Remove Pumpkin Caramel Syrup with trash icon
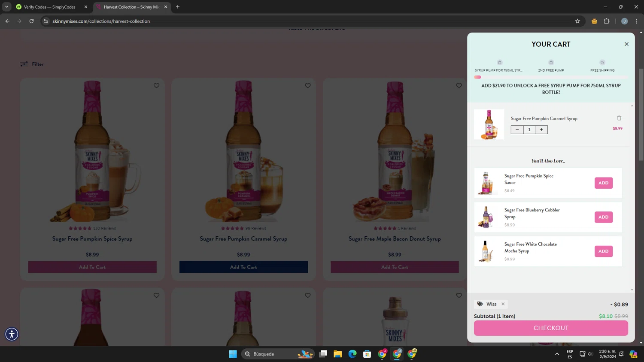Screen dimensions: 644x362 coord(619,118)
